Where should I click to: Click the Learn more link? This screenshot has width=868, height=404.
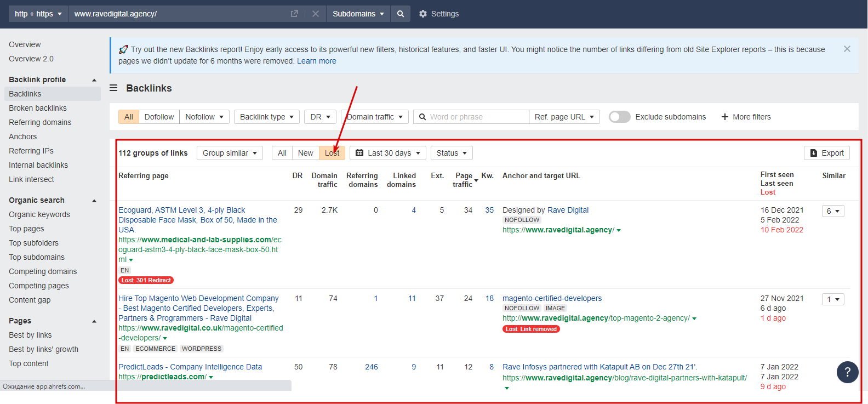(x=317, y=61)
